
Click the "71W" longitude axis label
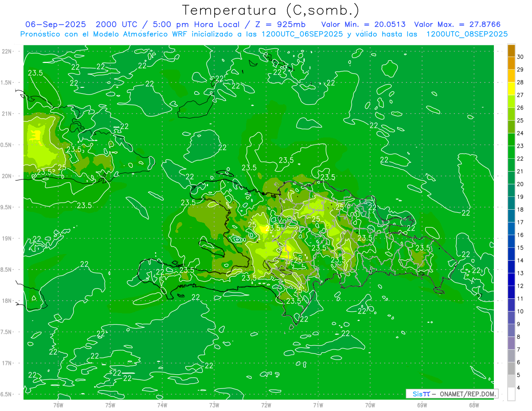pos(318,405)
